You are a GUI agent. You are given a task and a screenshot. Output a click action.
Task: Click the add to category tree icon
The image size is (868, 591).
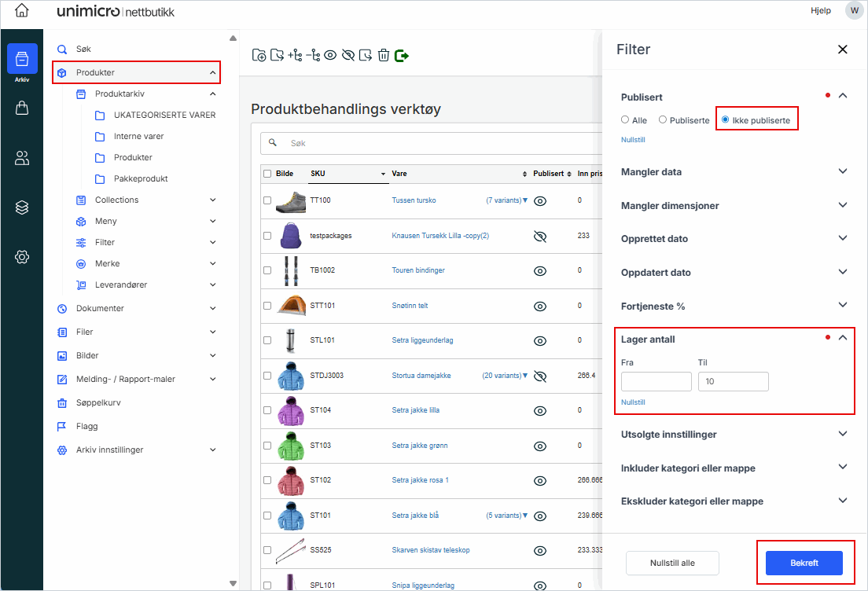(295, 55)
